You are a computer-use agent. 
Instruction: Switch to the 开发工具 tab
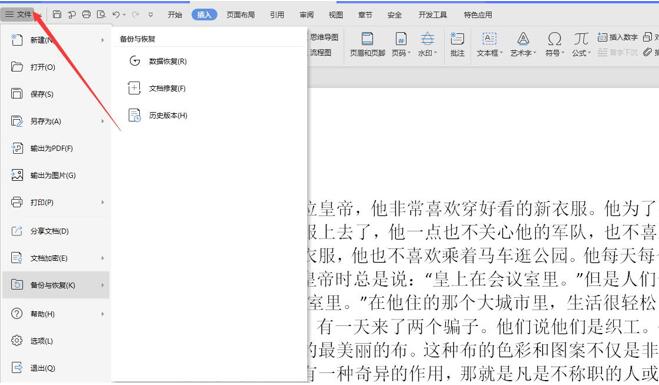point(432,15)
